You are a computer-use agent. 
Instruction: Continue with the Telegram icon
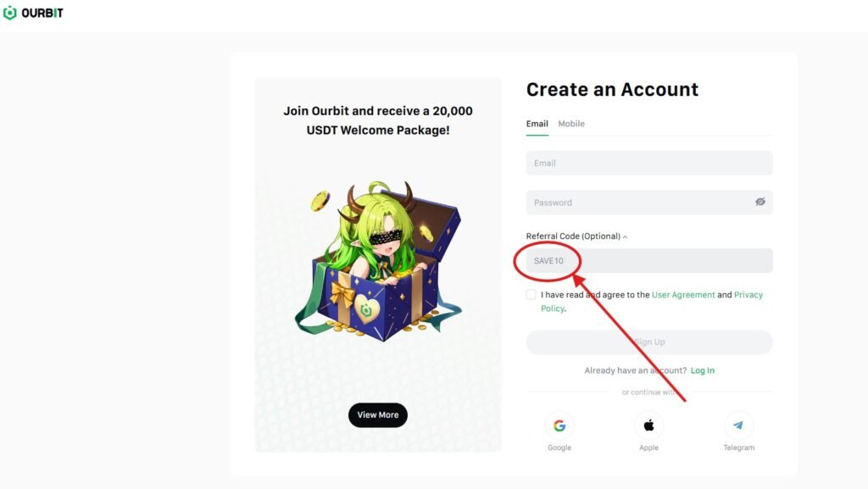[738, 425]
